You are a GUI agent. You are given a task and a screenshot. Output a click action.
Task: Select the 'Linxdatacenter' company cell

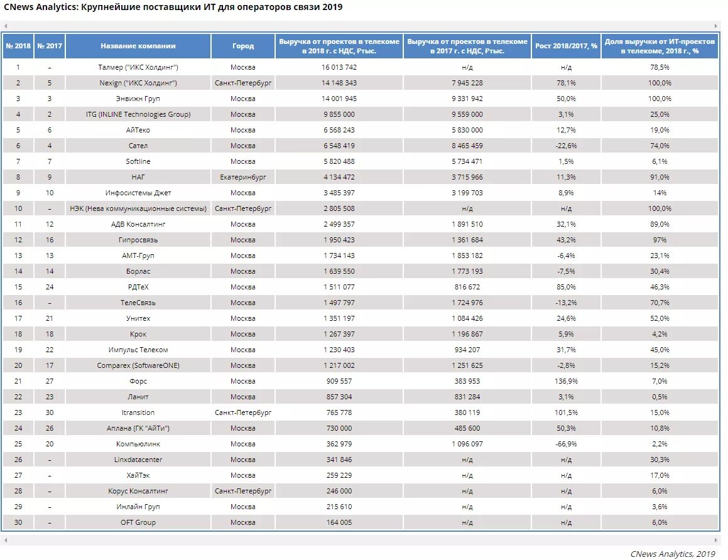138,460
